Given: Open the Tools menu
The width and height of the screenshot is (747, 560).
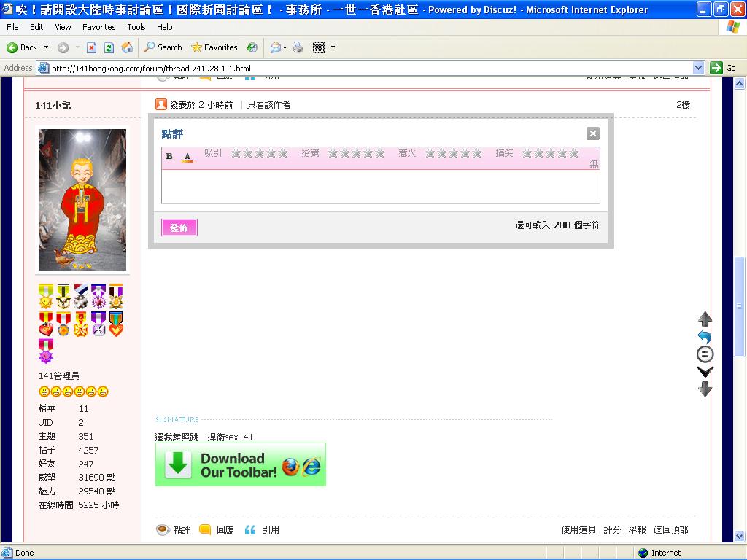Looking at the screenshot, I should 136,27.
